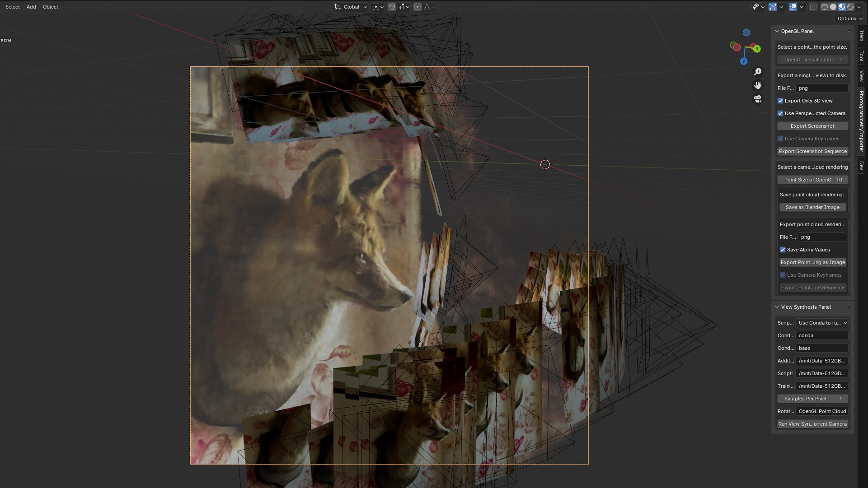Toggle X-ray display icon
868x488 pixels.
[x=813, y=7]
